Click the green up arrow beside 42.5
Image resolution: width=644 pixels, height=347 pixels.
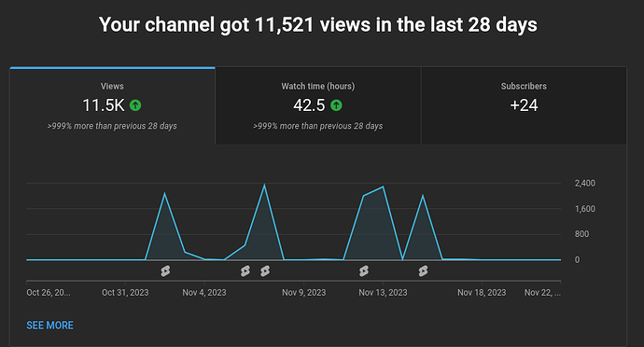coord(336,105)
